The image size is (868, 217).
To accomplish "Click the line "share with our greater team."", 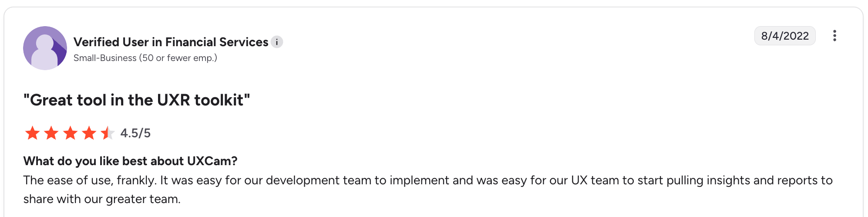I will 102,199.
